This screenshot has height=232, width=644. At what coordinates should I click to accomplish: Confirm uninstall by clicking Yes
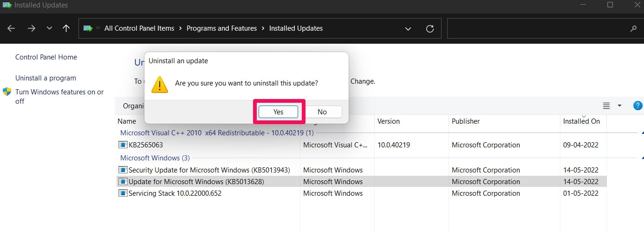278,112
